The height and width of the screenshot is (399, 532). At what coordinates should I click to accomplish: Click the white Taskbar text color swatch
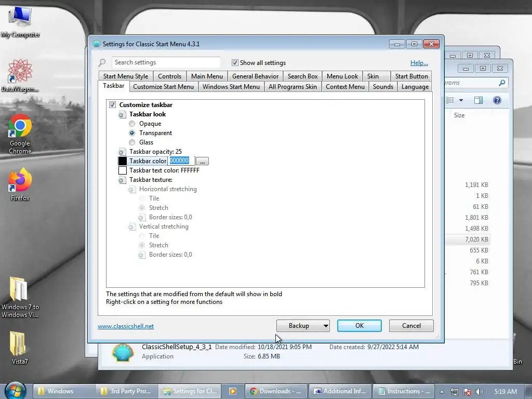click(x=123, y=170)
